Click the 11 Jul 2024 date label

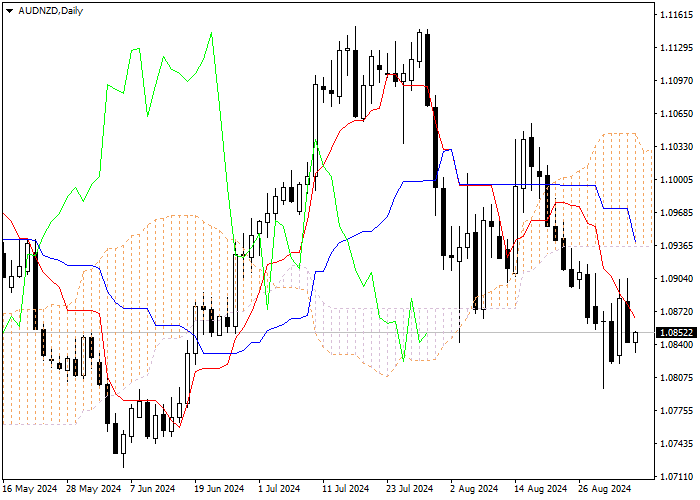[x=346, y=489]
